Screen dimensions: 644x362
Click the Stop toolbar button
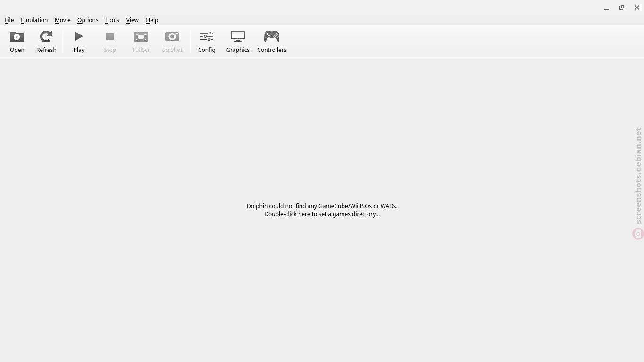click(110, 42)
